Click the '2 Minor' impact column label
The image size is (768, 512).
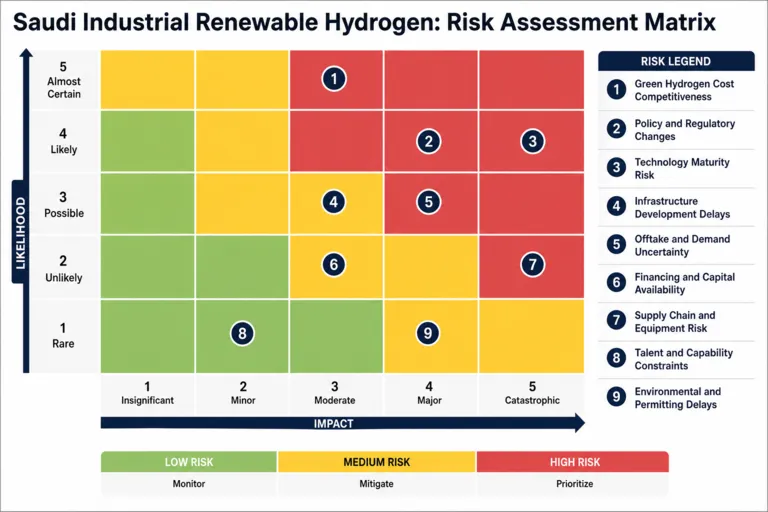point(243,393)
